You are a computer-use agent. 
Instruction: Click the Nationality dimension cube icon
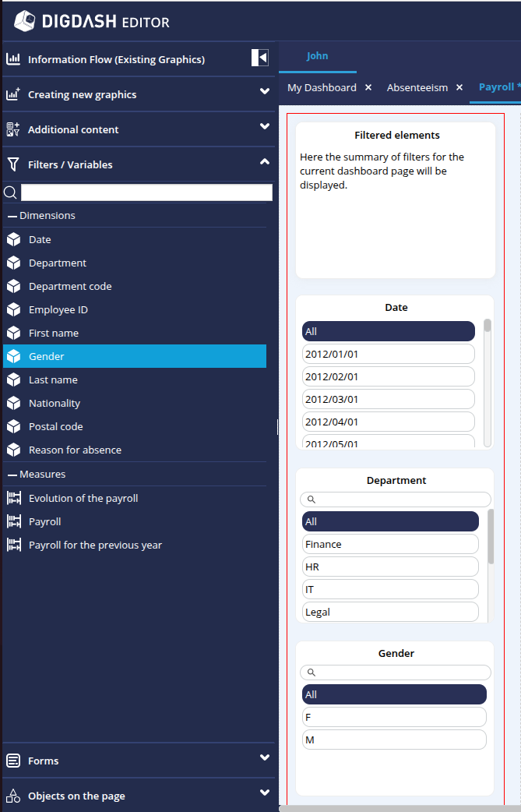pos(13,404)
